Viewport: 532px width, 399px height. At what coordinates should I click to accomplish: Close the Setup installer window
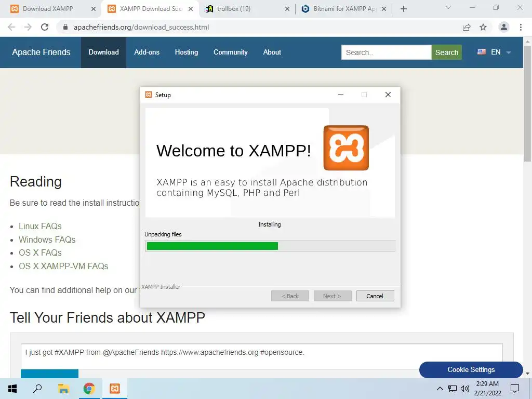pyautogui.click(x=388, y=95)
